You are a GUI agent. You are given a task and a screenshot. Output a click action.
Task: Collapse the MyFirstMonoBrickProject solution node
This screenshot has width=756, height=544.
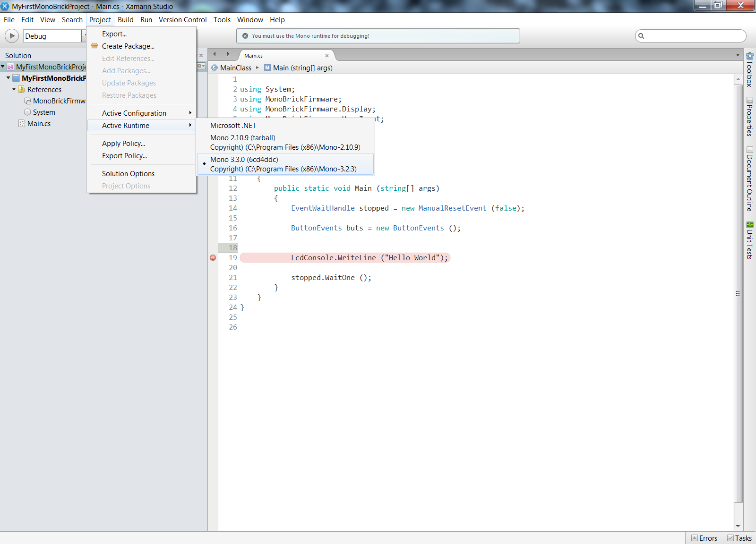pyautogui.click(x=3, y=67)
